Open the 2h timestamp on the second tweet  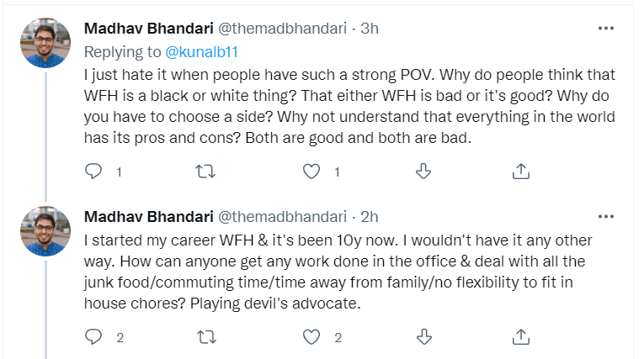click(370, 217)
